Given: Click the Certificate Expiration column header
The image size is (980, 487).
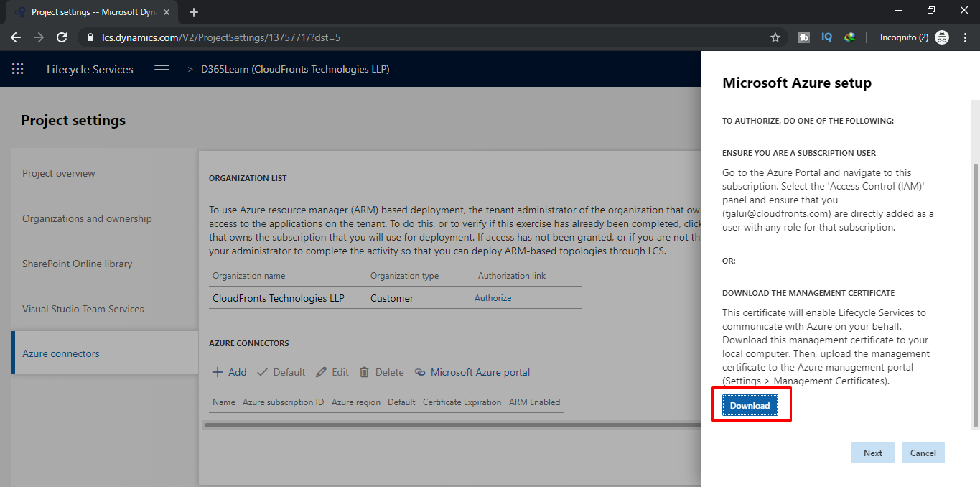Looking at the screenshot, I should click(x=462, y=402).
